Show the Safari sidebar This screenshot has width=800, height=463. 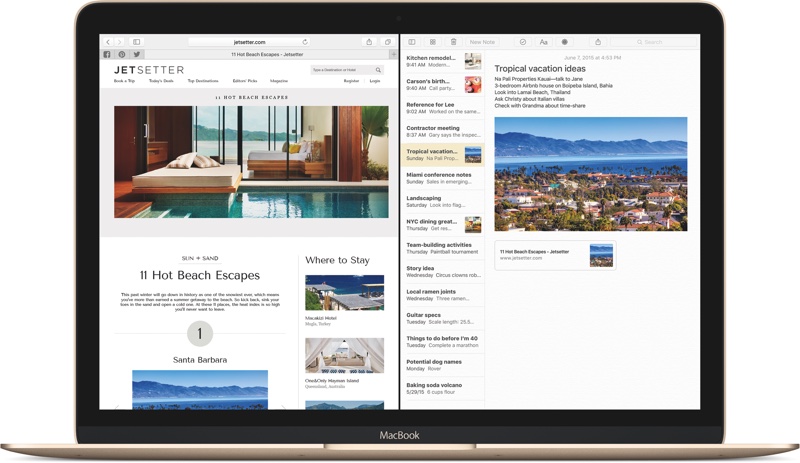(x=136, y=42)
